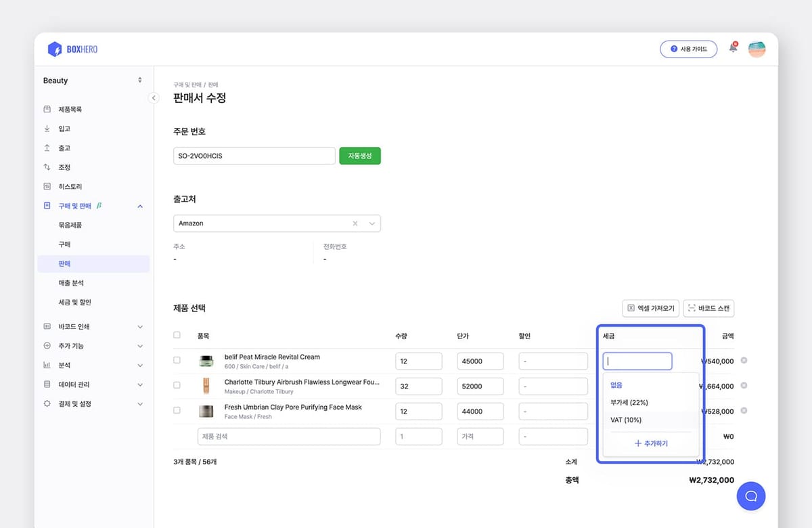
Task: Collapse the 구매 및 판매 section
Action: click(139, 205)
